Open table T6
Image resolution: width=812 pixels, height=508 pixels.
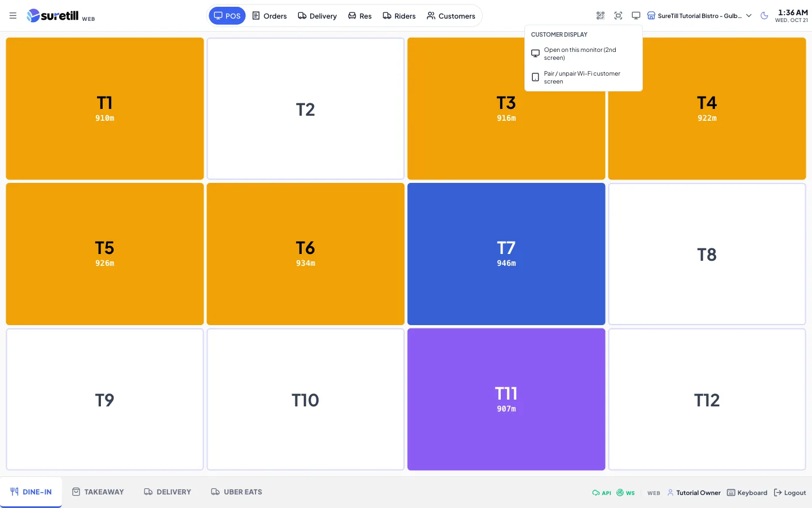click(306, 254)
